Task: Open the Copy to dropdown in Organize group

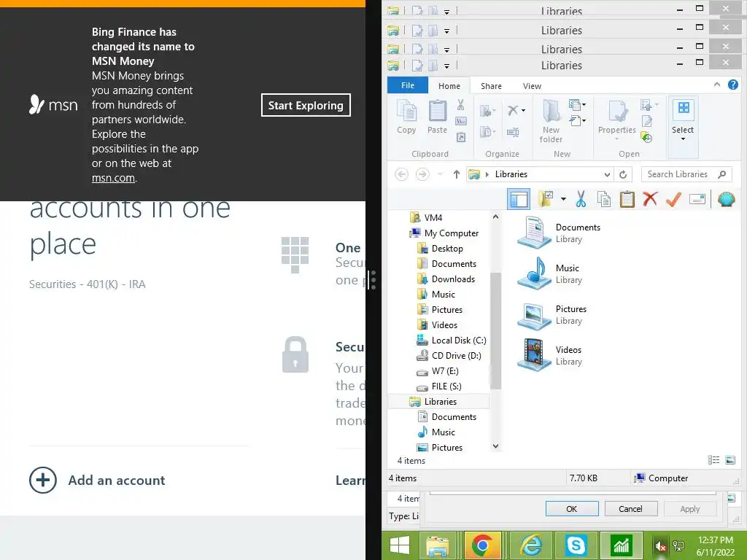Action: 488,131
